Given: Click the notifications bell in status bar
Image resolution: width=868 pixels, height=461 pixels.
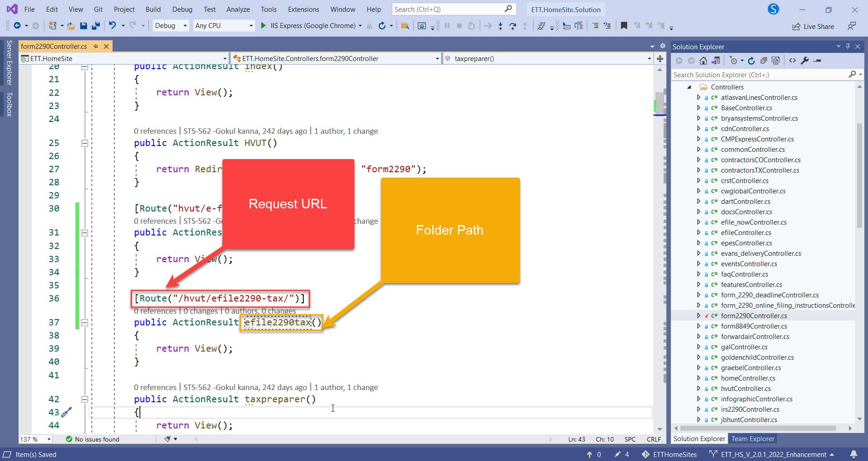Looking at the screenshot, I should coord(854,454).
